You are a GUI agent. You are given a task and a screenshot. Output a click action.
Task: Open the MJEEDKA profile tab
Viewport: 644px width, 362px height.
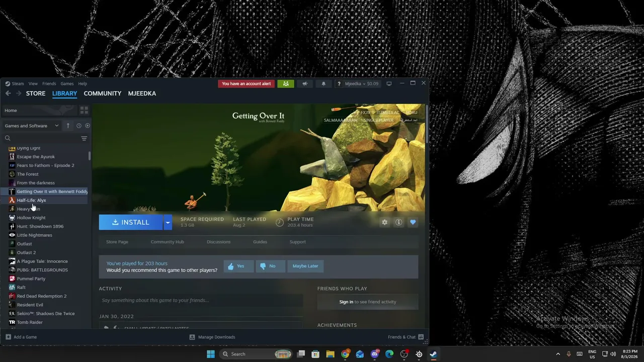point(142,94)
